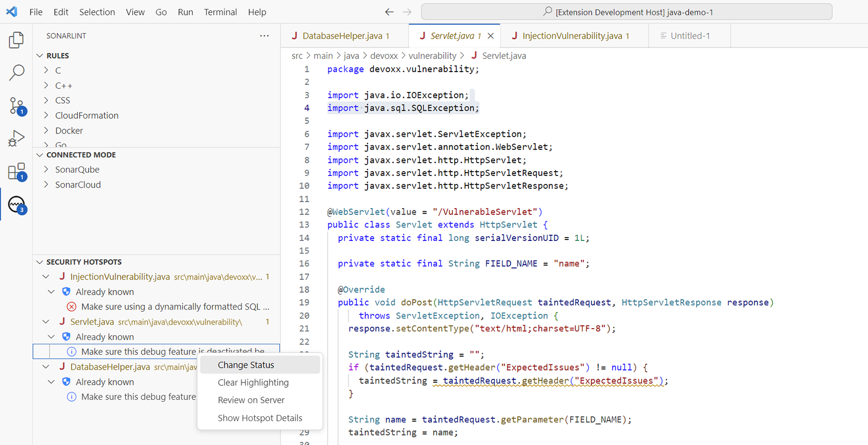
Task: Open the Edit menu
Action: (x=61, y=12)
